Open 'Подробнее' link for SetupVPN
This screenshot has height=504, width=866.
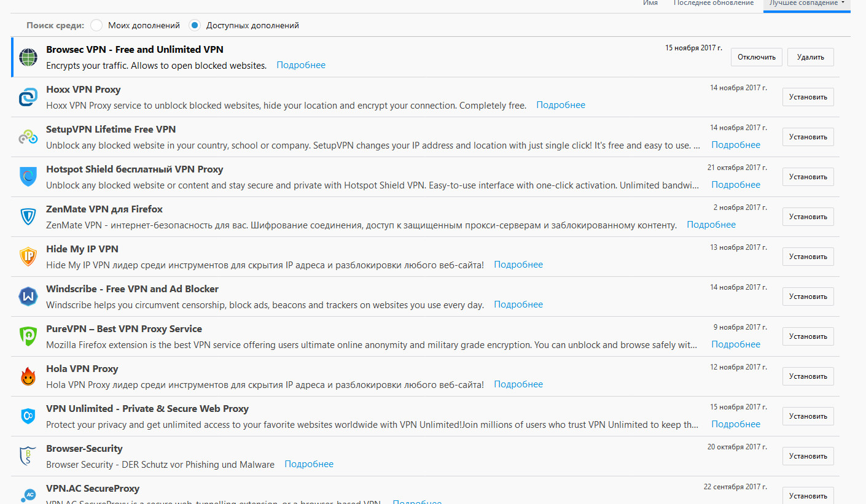click(x=736, y=145)
